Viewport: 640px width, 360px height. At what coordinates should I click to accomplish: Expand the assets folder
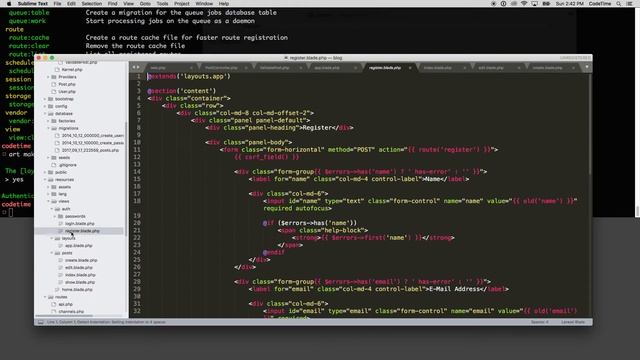[48, 187]
